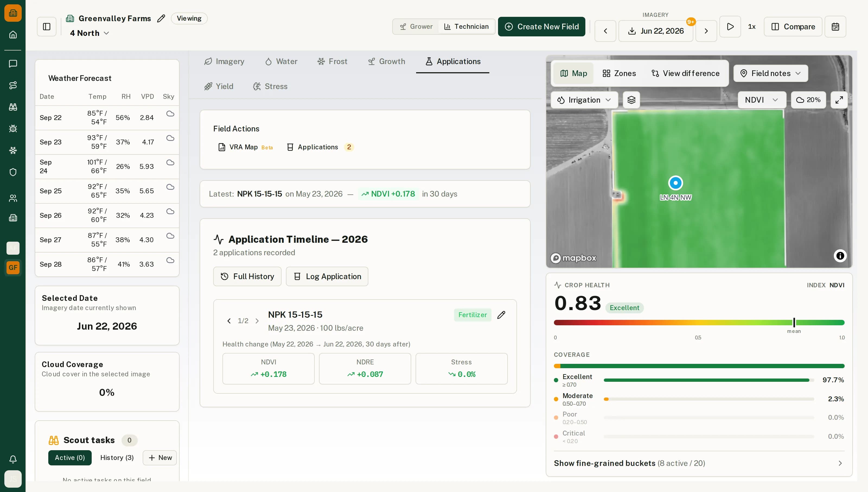Switch to the Growth tab
The image size is (868, 492).
[386, 61]
